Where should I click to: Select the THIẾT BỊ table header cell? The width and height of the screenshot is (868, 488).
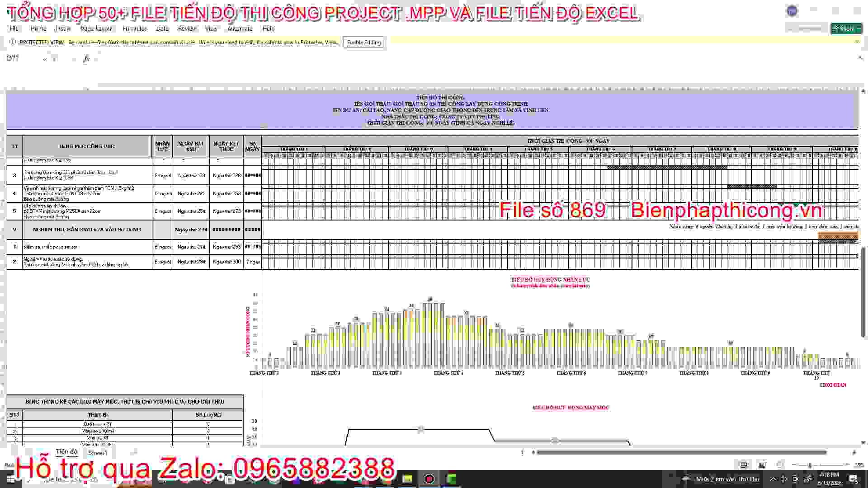pos(97,415)
